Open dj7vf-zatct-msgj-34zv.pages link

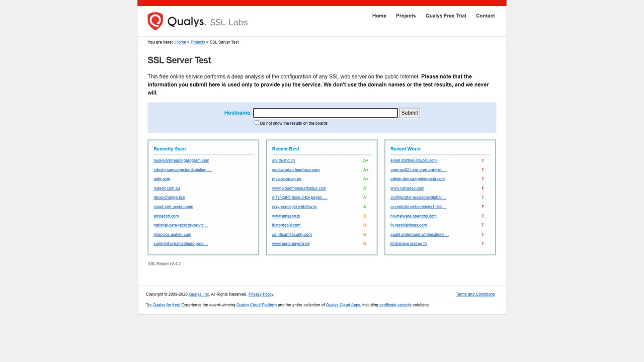click(299, 198)
